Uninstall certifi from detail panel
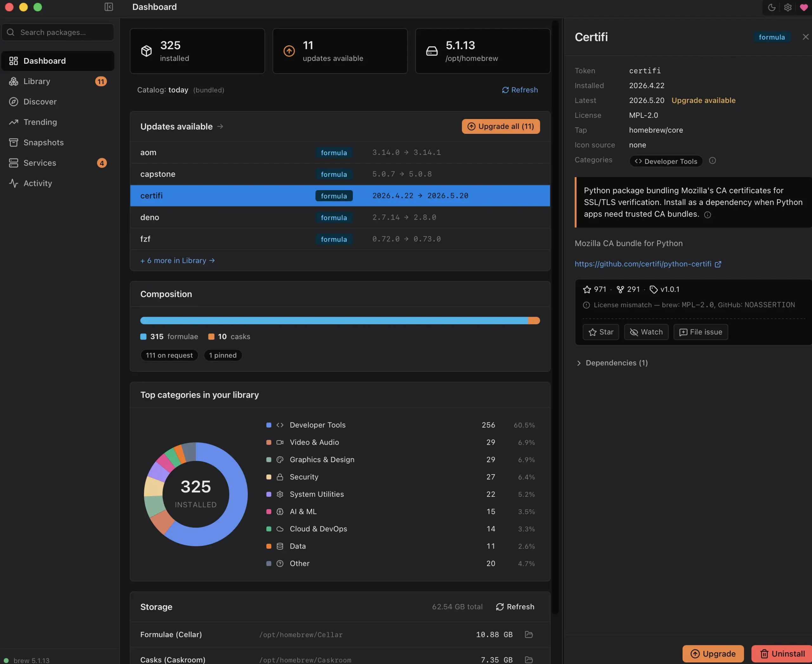The image size is (812, 664). [782, 654]
